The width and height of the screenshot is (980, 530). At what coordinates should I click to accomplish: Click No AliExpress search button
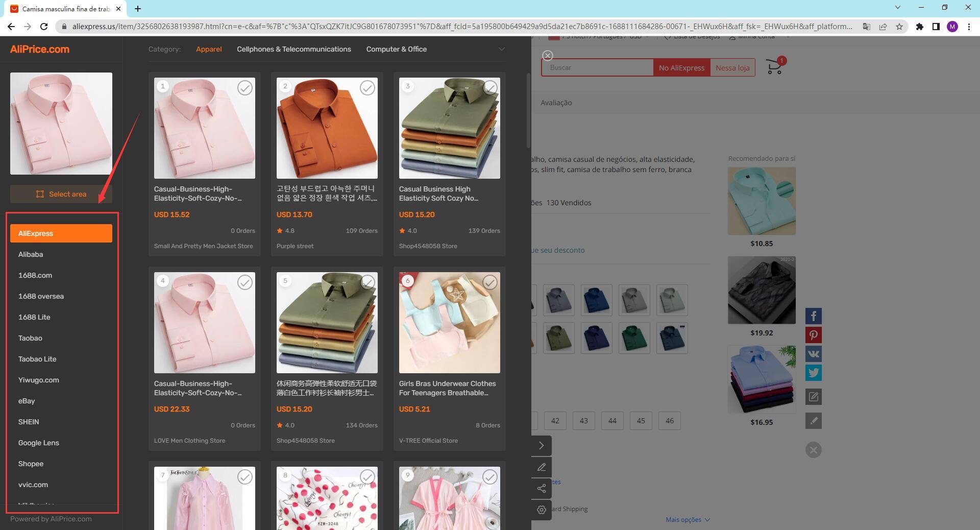pos(681,67)
